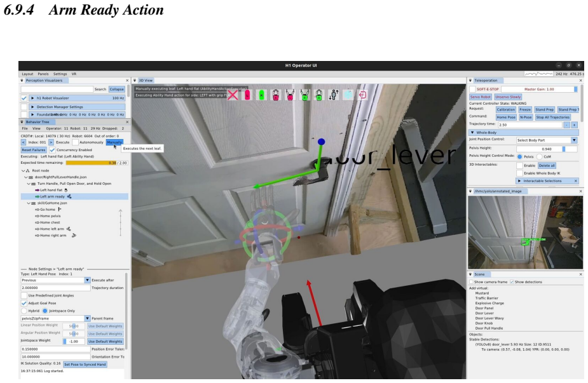Toggle the Concurrency Enabled checkbox
This screenshot has width=588, height=383.
(52, 150)
